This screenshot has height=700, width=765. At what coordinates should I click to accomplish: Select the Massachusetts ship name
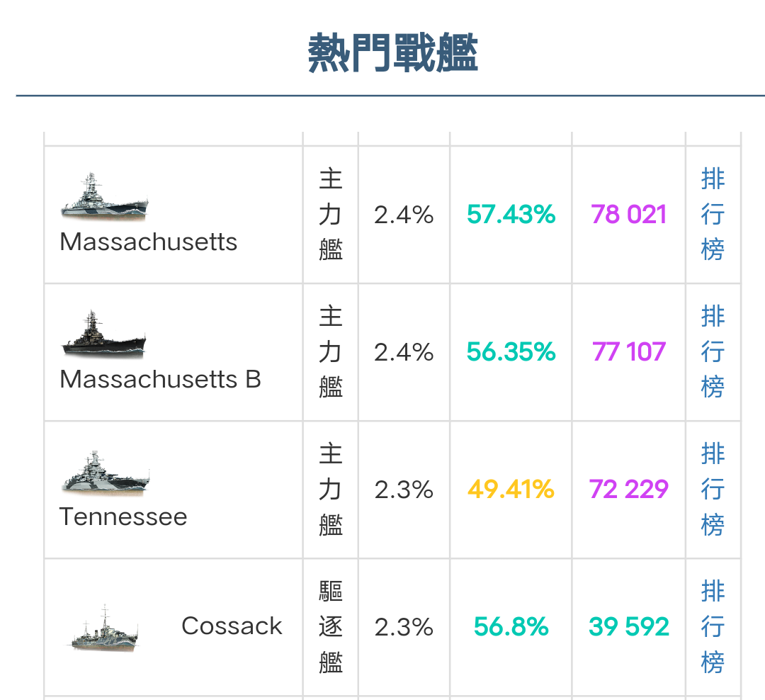click(147, 243)
